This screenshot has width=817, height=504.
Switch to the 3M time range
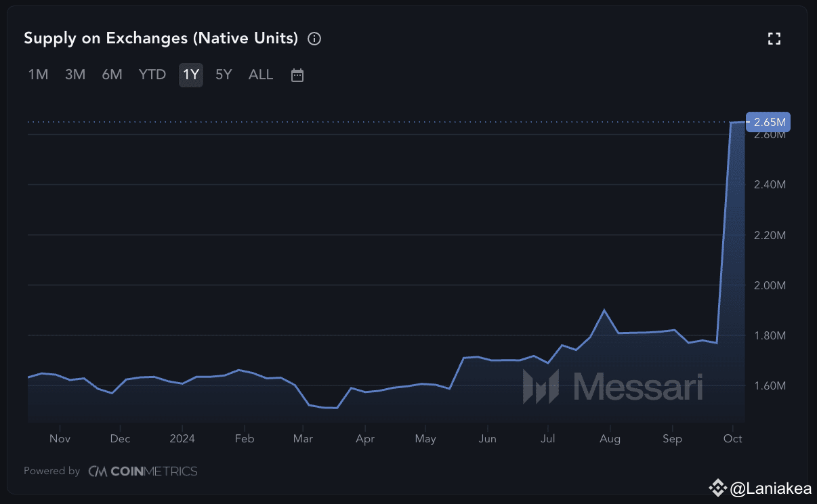click(75, 75)
